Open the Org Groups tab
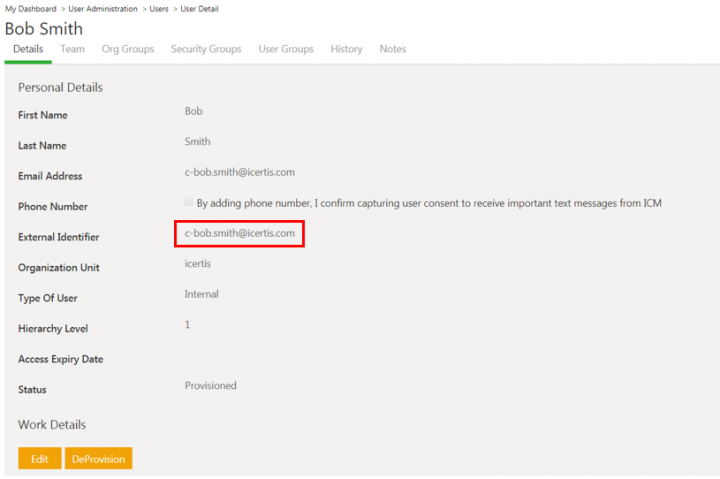The image size is (720, 479). [x=128, y=49]
